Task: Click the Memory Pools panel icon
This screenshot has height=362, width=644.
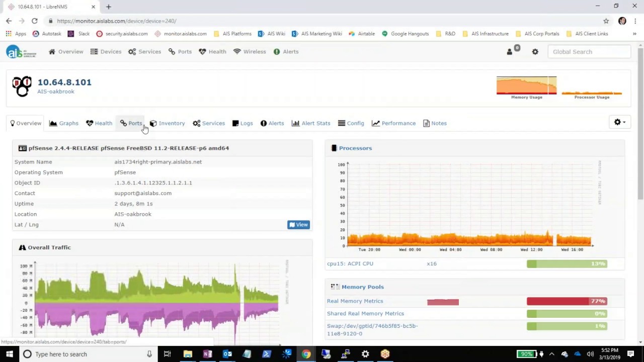Action: [x=335, y=287]
